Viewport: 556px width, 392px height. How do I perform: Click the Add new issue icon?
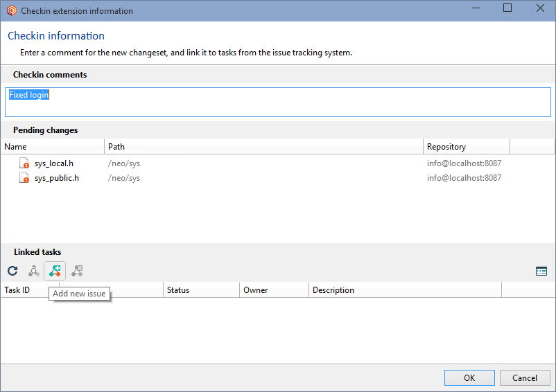[55, 271]
